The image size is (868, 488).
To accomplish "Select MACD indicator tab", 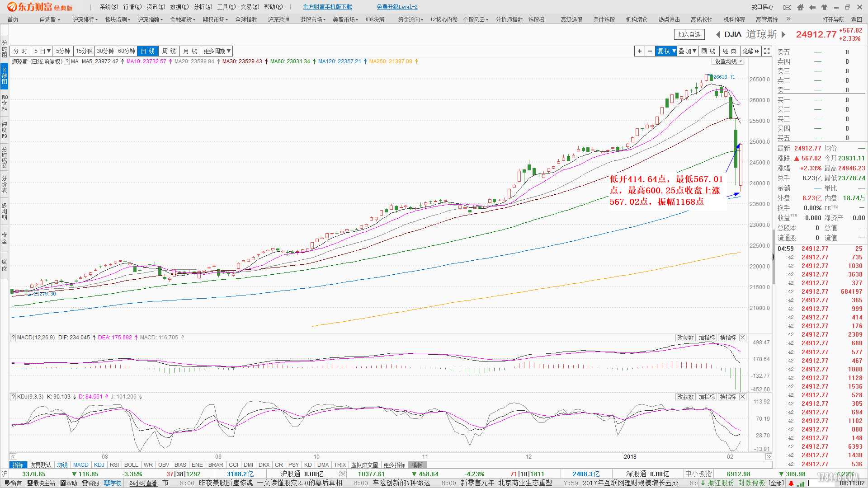I will pyautogui.click(x=81, y=465).
